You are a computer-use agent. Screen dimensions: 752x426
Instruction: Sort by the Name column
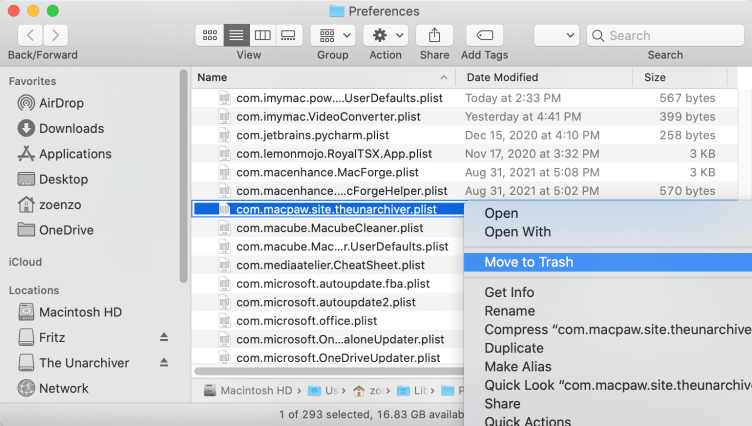click(323, 77)
